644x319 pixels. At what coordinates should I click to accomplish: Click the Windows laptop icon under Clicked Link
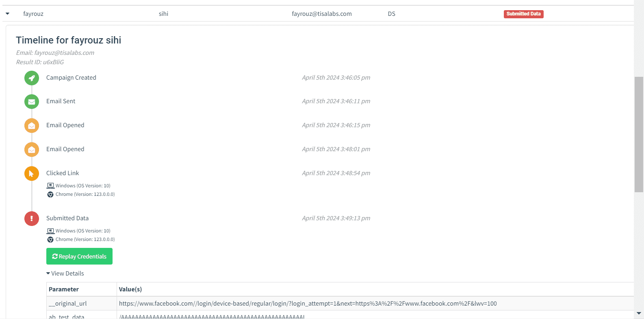(x=50, y=186)
